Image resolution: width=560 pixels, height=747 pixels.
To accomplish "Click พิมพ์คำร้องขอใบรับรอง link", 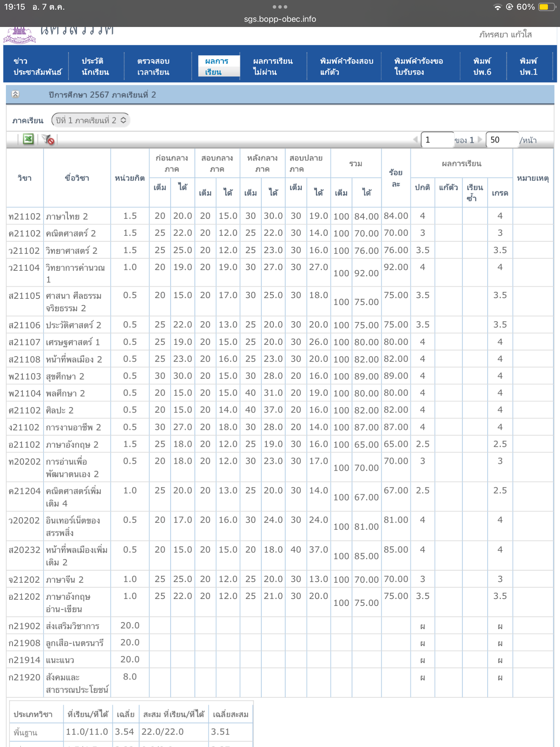I will [418, 66].
